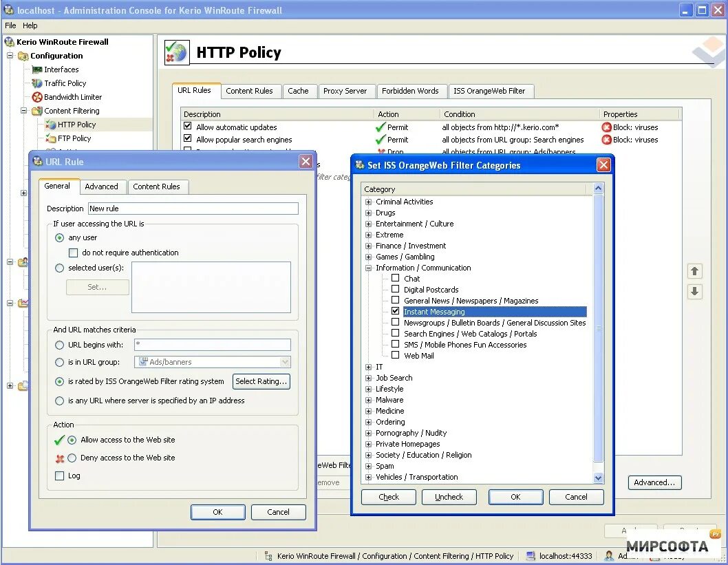Click Block viruses icon for search engines rule
Viewport: 728px width, 565px height.
(606, 140)
